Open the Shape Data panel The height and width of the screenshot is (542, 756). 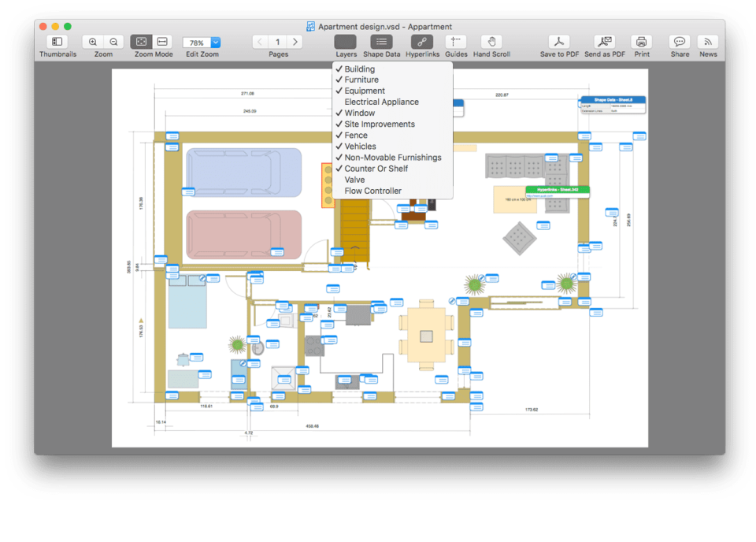pyautogui.click(x=381, y=42)
